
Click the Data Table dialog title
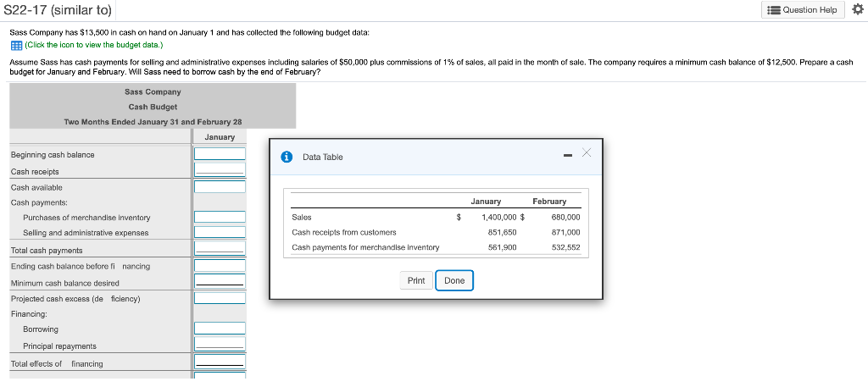point(323,157)
